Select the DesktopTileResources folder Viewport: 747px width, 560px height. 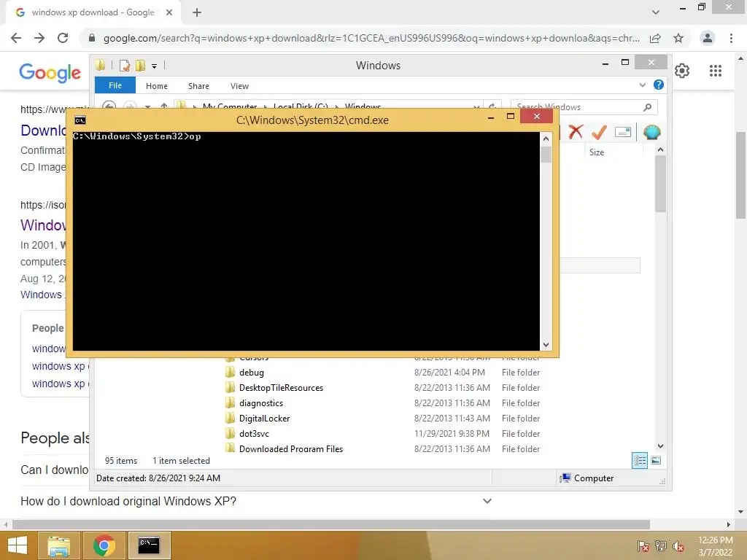pos(281,388)
